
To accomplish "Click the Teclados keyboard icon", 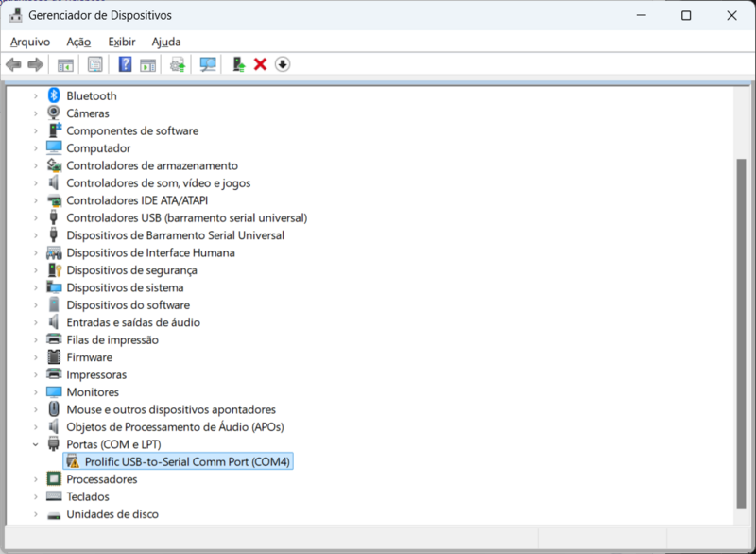I will [54, 496].
